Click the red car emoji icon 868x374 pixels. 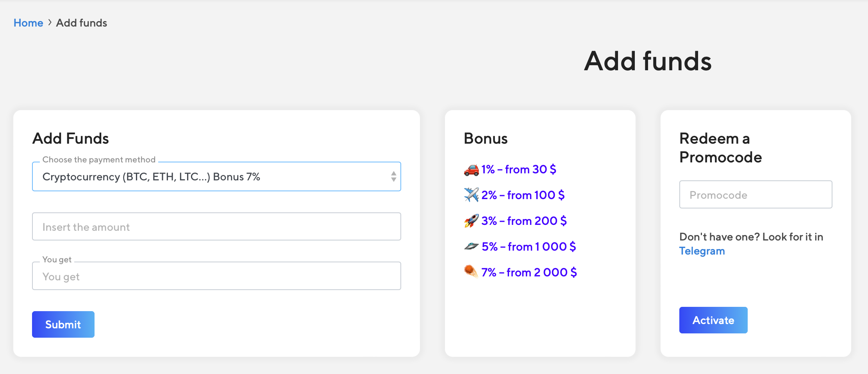coord(471,170)
